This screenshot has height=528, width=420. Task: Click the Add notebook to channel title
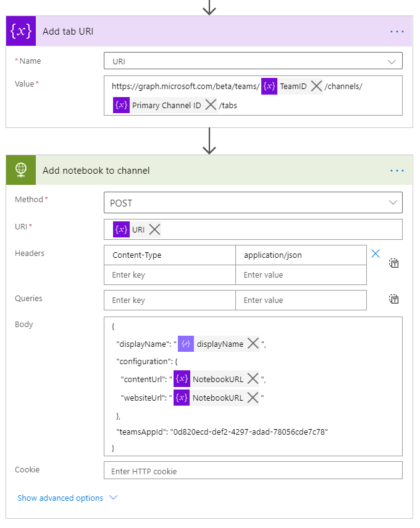[96, 171]
